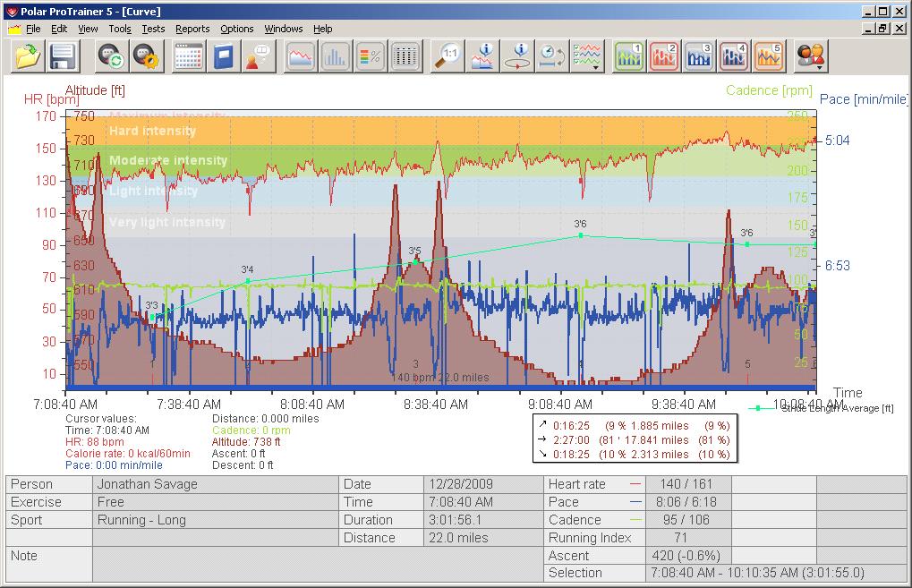Viewport: 912px width, 588px height.
Task: Click the person with speech bubble icon
Action: [258, 56]
